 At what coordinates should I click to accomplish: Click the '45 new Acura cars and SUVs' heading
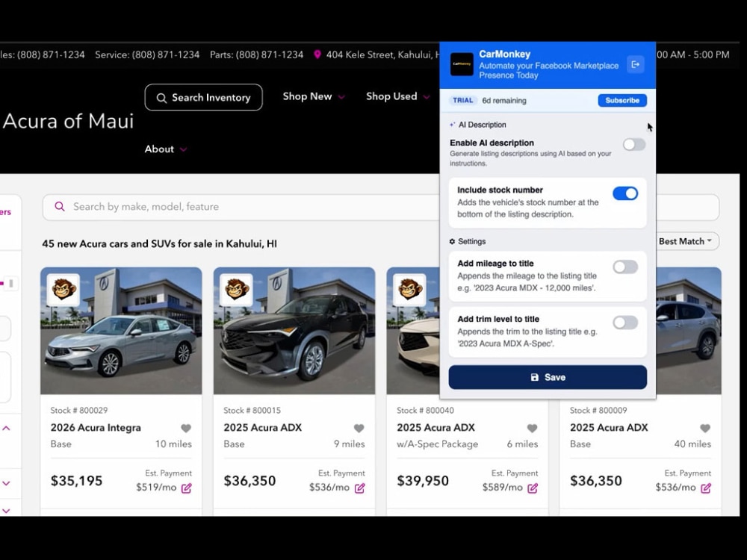pyautogui.click(x=160, y=244)
